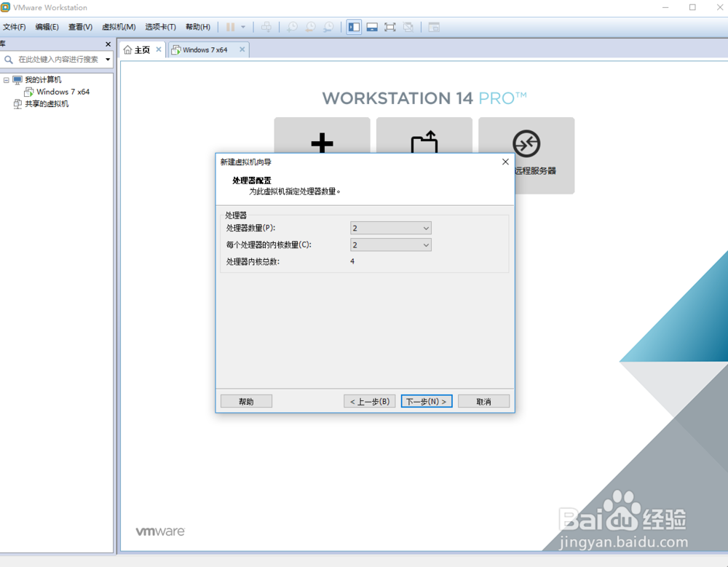Click the revert to snapshot toolbar icon
728x567 pixels.
pos(310,27)
